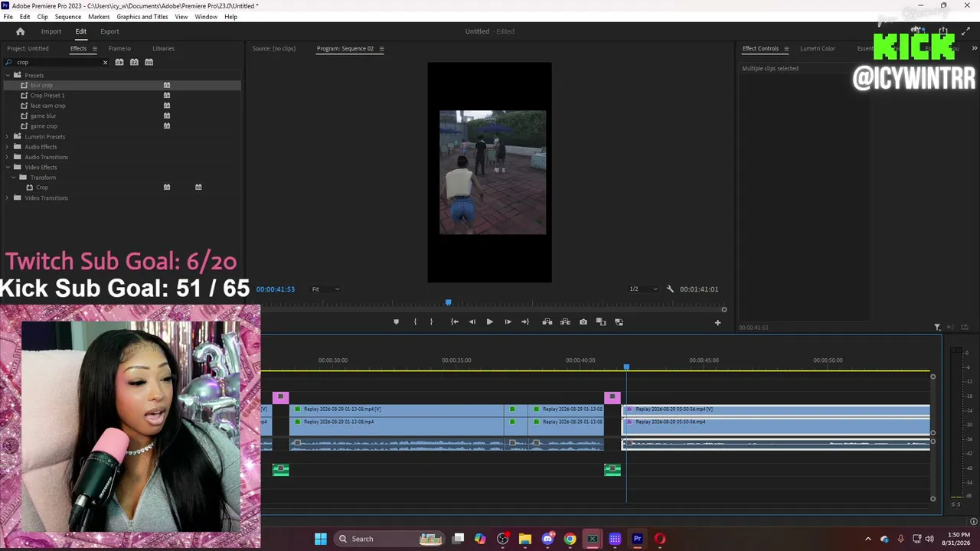The width and height of the screenshot is (980, 551).
Task: Switch to the Frame.io tab
Action: point(119,48)
